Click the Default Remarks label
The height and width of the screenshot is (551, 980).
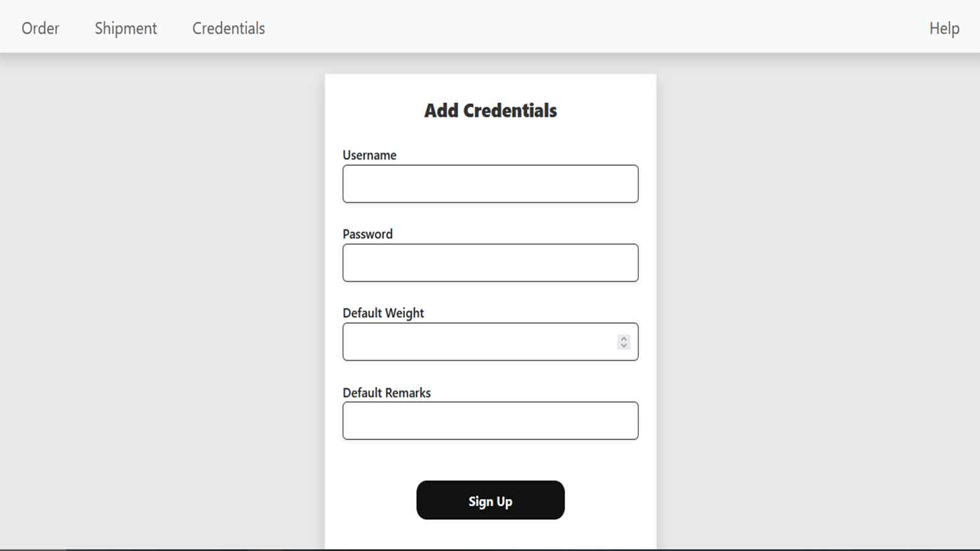click(387, 392)
